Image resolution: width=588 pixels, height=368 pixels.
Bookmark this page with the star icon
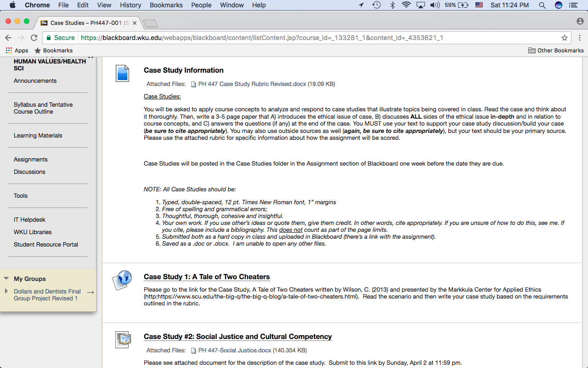[x=565, y=38]
